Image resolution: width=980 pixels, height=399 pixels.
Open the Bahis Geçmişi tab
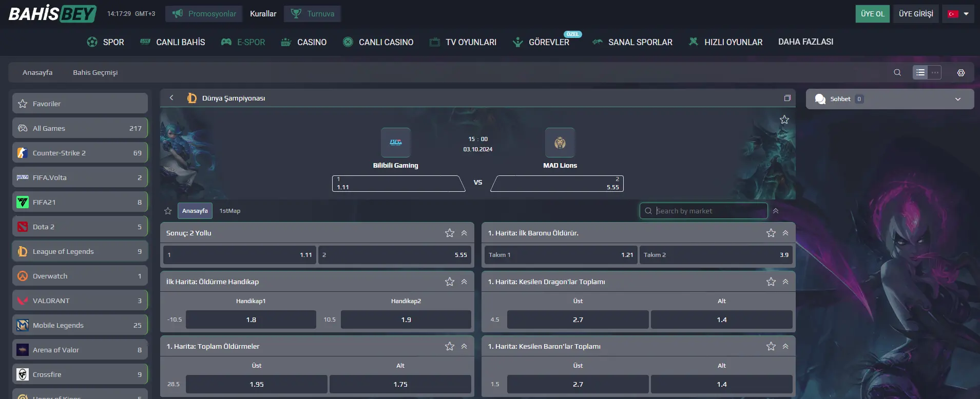95,72
